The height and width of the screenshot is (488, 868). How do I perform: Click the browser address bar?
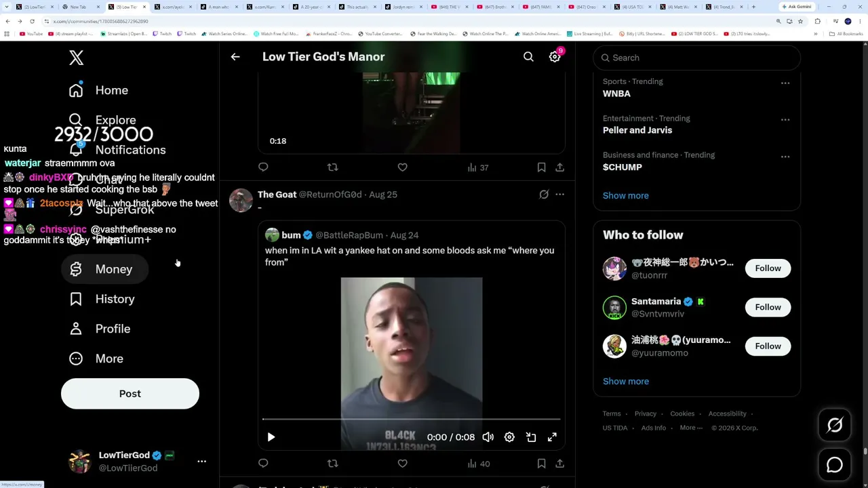pos(407,21)
